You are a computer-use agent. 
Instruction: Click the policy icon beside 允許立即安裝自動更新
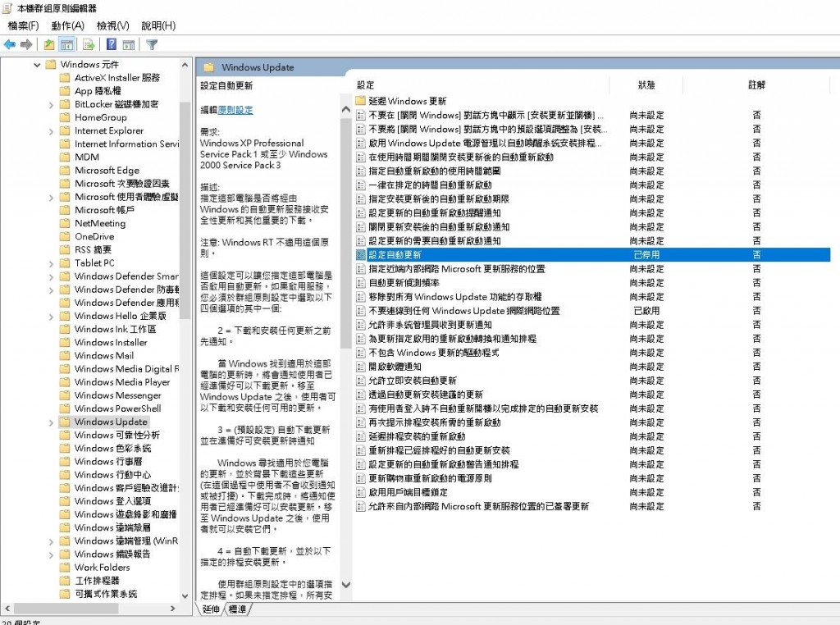tap(361, 381)
